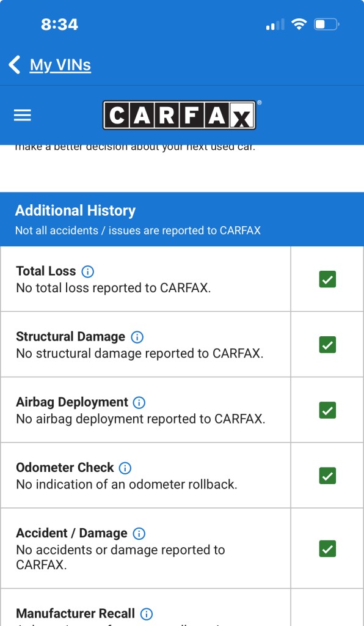Tap the Structural Damage green checkmark
The height and width of the screenshot is (626, 364).
327,345
